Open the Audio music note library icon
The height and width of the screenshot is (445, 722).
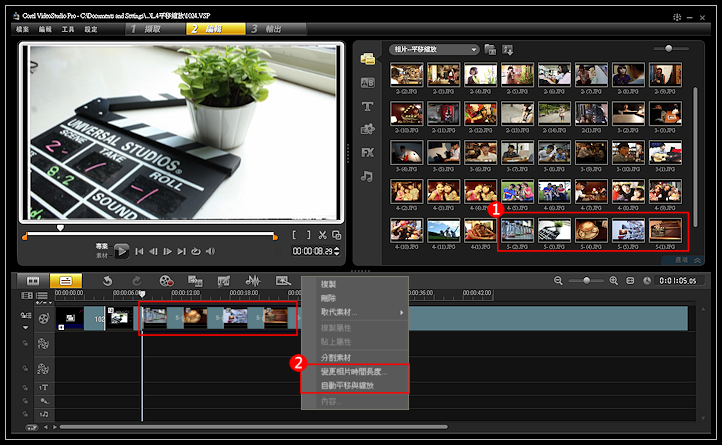coord(367,176)
